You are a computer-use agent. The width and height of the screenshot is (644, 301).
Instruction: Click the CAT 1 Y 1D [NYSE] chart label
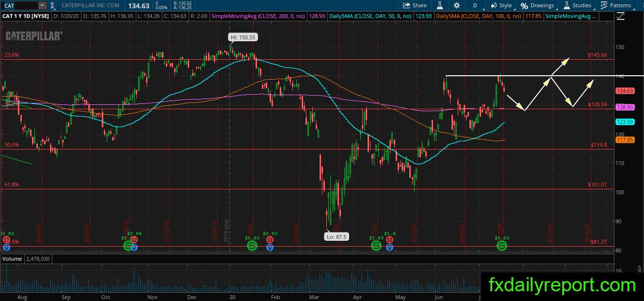[26, 16]
